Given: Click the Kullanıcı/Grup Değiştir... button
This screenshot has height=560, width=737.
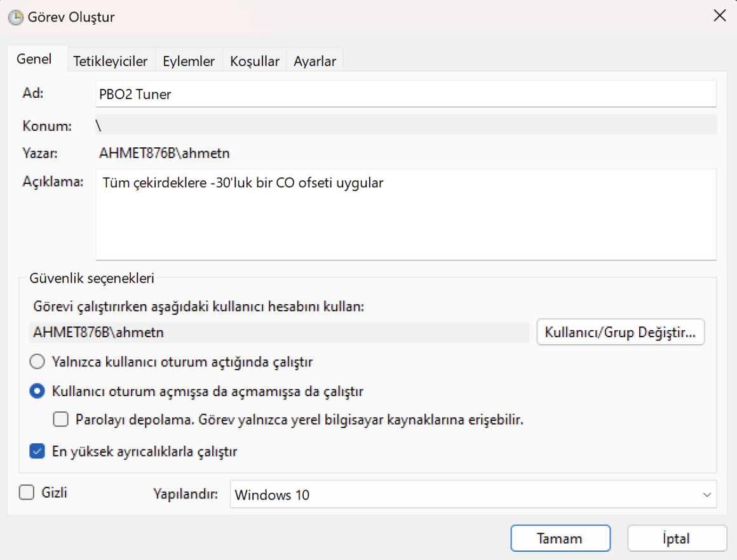Looking at the screenshot, I should [621, 332].
